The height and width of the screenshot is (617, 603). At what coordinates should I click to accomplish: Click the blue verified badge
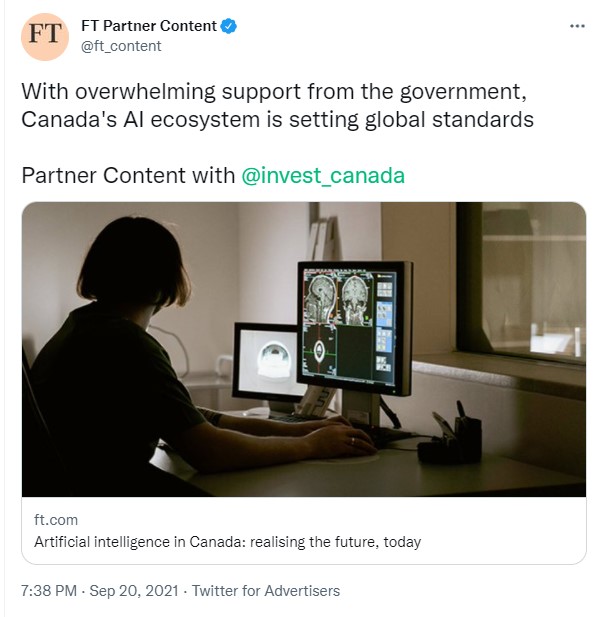click(x=228, y=27)
